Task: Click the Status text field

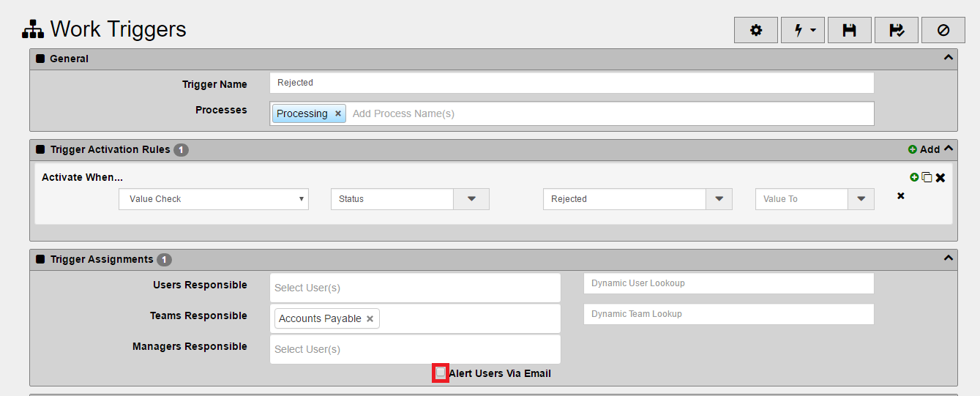Action: click(x=392, y=199)
